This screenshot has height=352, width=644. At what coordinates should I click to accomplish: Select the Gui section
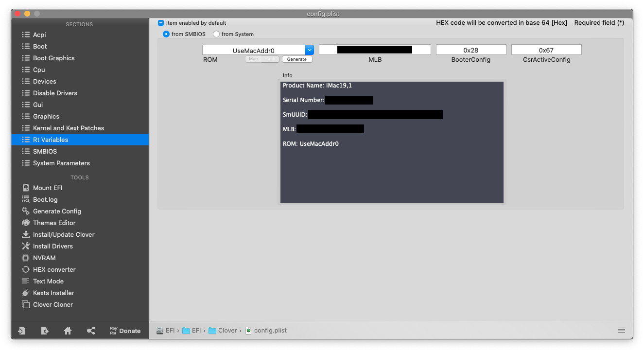point(80,105)
